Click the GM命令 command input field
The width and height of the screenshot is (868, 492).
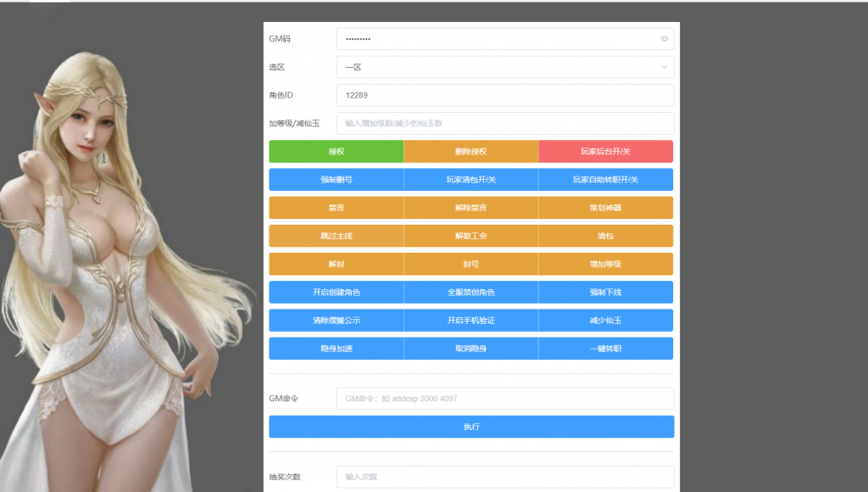click(505, 398)
